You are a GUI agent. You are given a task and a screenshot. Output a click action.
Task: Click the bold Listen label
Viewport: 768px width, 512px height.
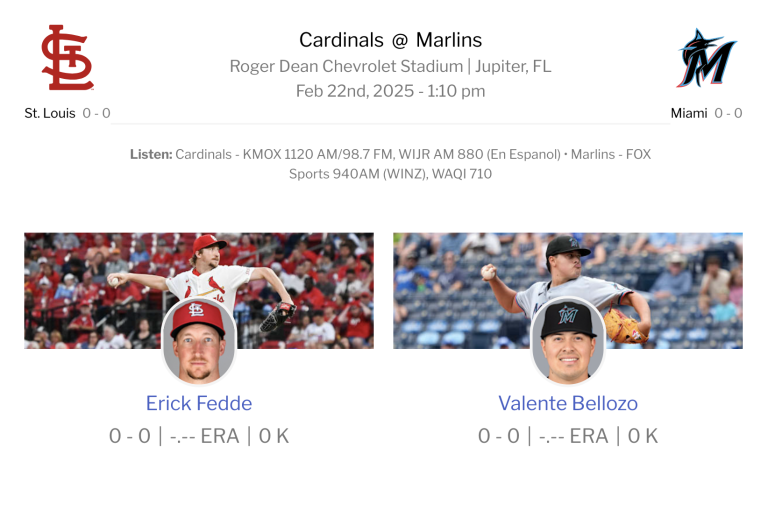[x=150, y=155]
